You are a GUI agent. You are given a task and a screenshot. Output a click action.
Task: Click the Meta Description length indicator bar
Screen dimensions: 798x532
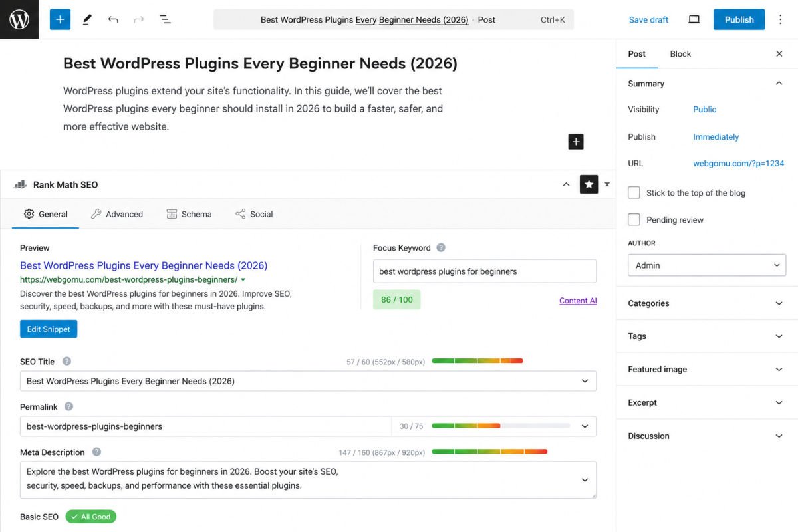point(489,452)
